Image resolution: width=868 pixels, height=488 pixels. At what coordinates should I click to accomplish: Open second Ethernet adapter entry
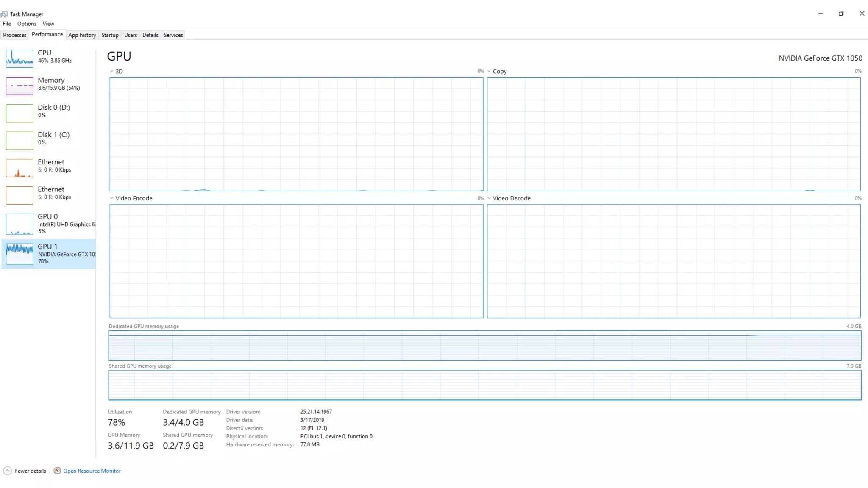pyautogui.click(x=51, y=189)
